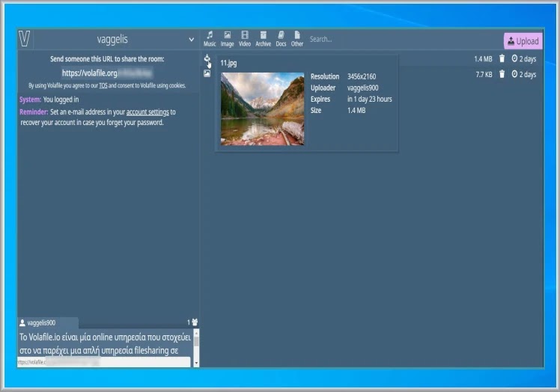The image size is (560, 392).
Task: Click 'in 1 day 23 hours' expiry text
Action: click(369, 99)
